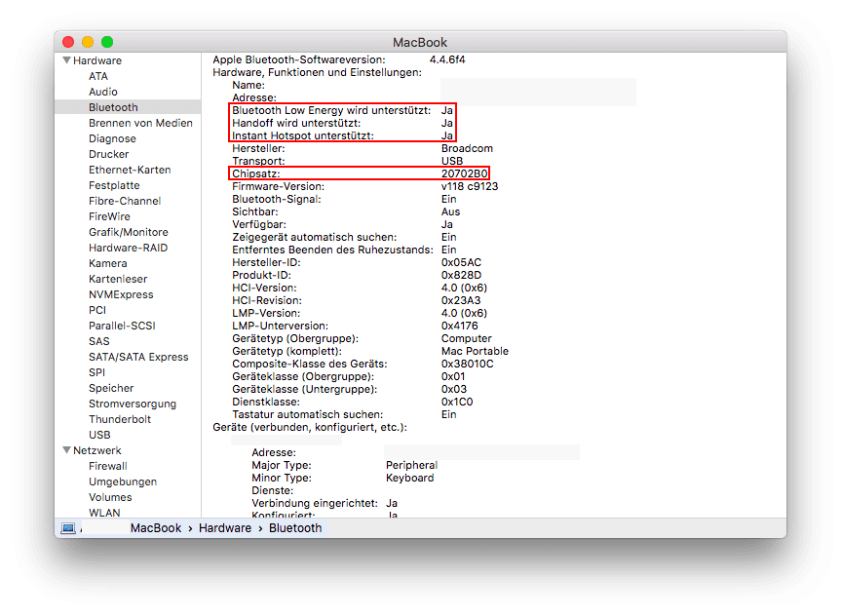Click the Hersteller value Broadcom

coord(467,148)
